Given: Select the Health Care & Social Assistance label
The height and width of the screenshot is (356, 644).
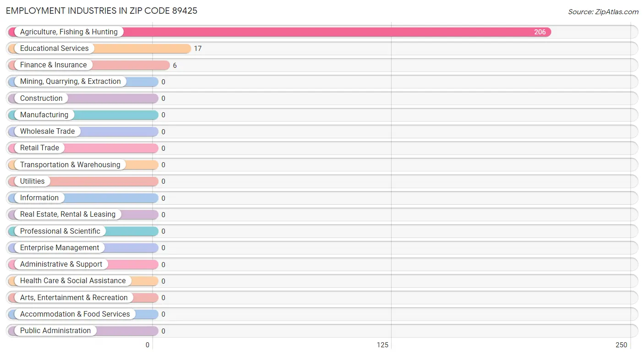Looking at the screenshot, I should [73, 280].
